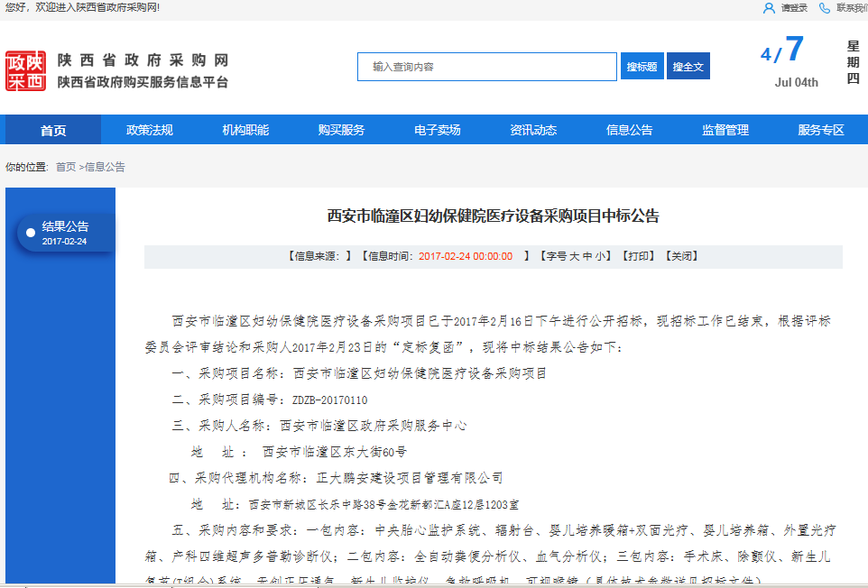Click the 陕西政府采购 red logo
The image size is (868, 588).
coord(25,71)
